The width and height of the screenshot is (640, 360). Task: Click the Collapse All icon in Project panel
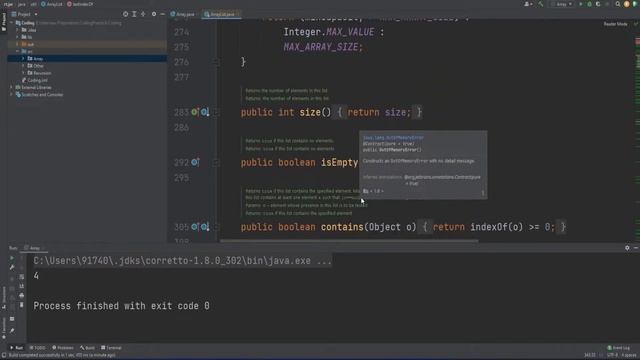tap(143, 14)
